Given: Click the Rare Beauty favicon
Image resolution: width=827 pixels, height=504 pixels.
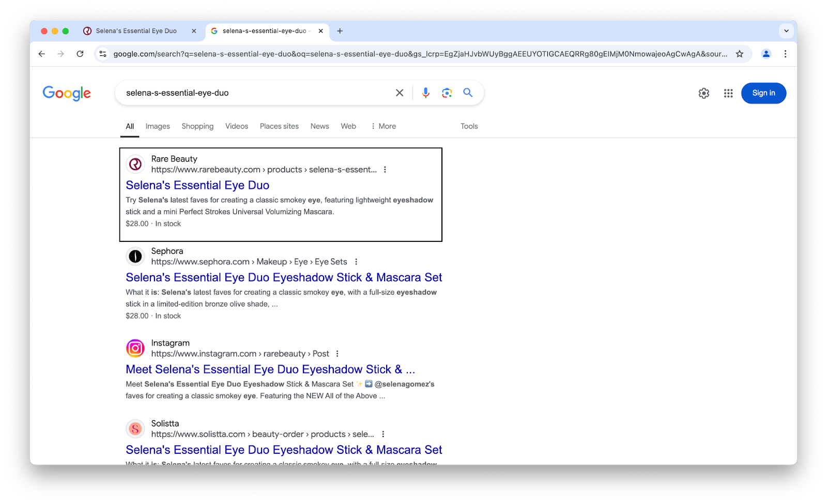Looking at the screenshot, I should [x=135, y=164].
